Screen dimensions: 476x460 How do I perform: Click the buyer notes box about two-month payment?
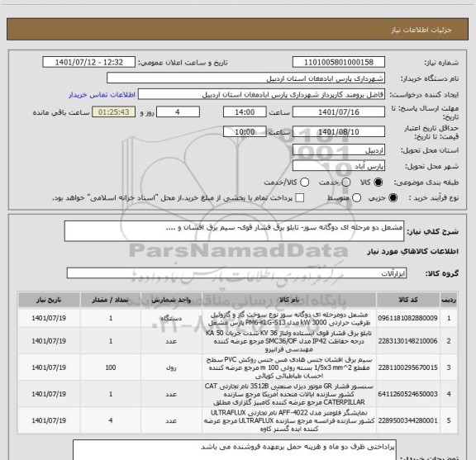pyautogui.click(x=235, y=450)
